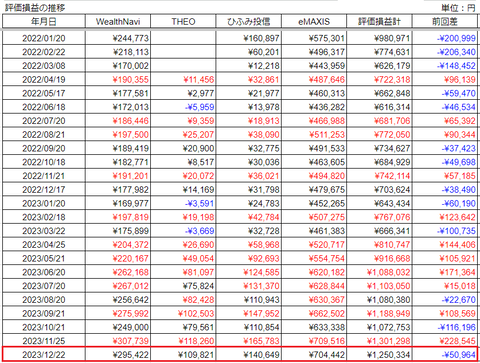Select ひふみ投信 value ¥92,693
The height and width of the screenshot is (363, 480).
[x=263, y=259]
